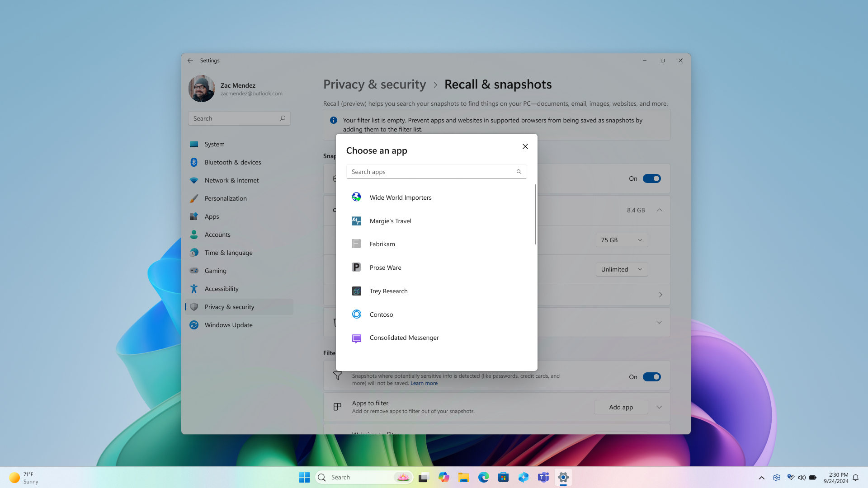Click the Add app button

point(621,407)
